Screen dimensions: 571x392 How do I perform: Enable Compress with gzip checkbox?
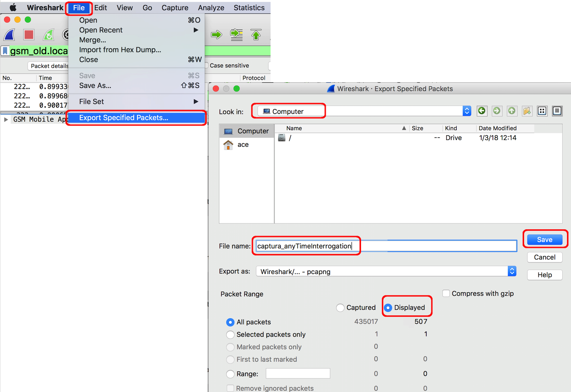click(x=446, y=293)
